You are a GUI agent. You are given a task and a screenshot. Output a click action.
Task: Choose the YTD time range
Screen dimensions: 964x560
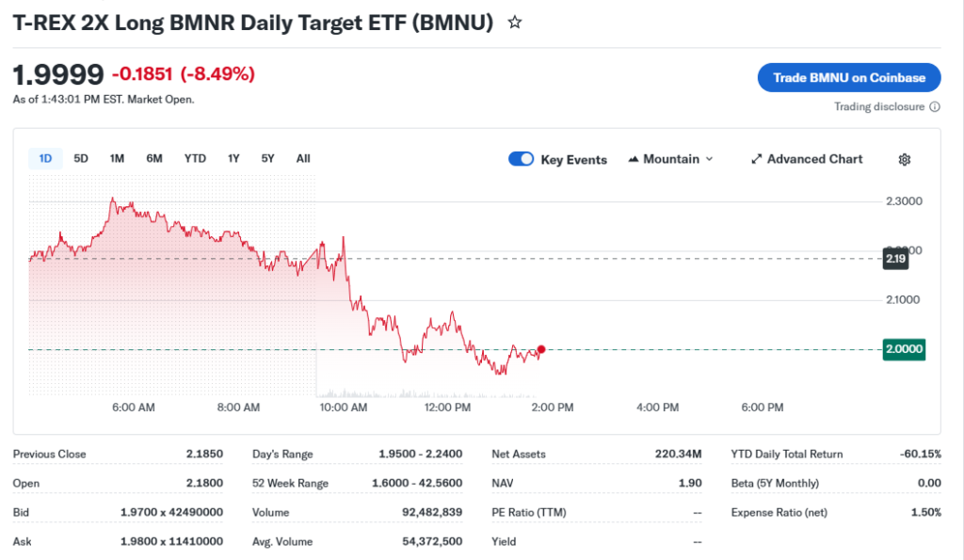[x=195, y=158]
